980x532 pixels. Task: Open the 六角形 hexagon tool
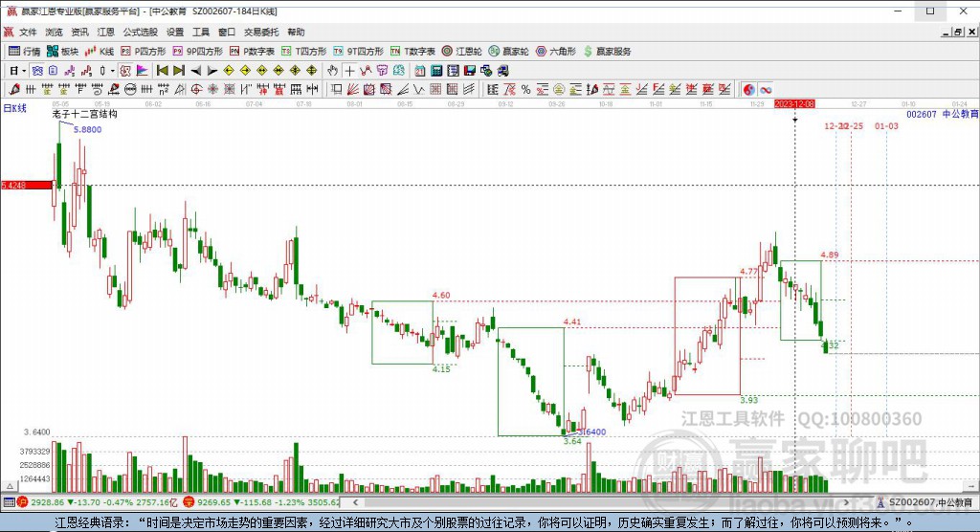click(x=556, y=52)
